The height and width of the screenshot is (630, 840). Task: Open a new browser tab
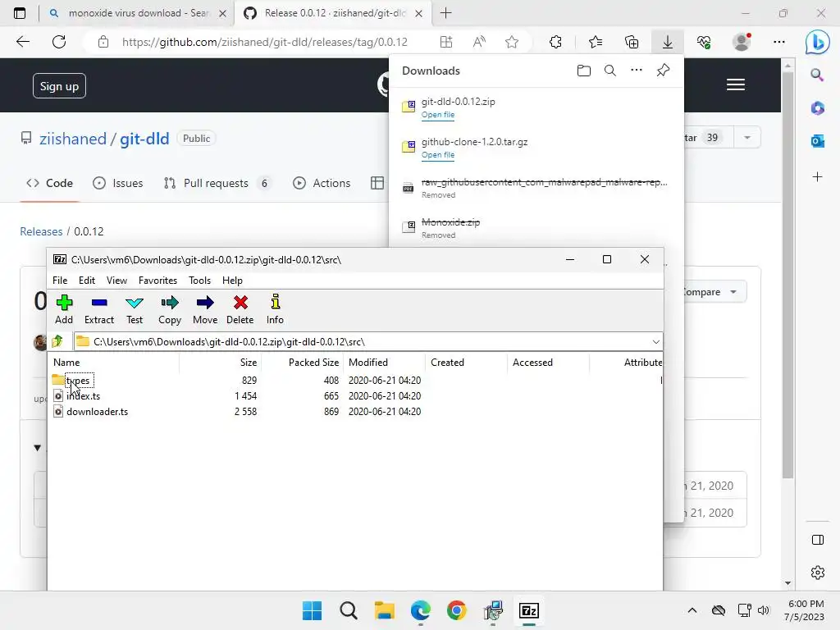click(x=445, y=13)
